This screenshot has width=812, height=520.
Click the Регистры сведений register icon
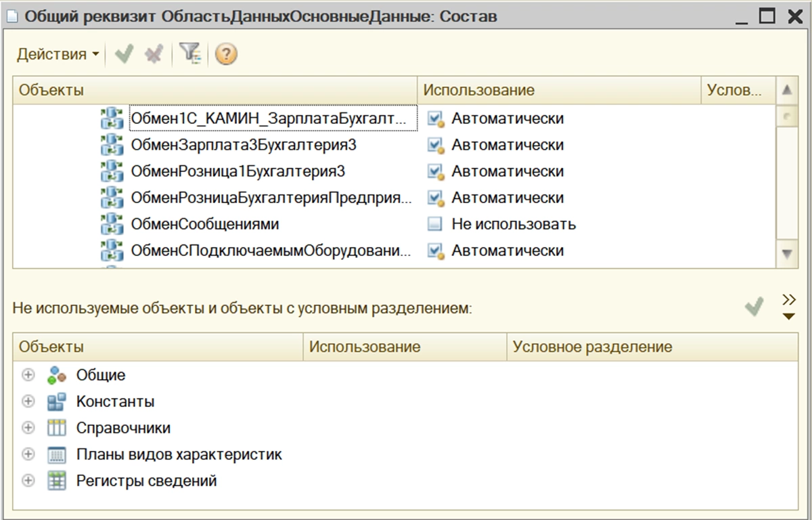click(57, 481)
